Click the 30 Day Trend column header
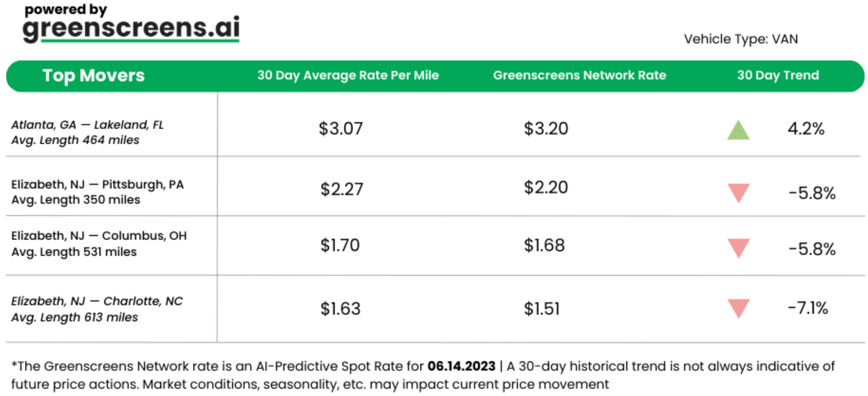The image size is (868, 396). pyautogui.click(x=778, y=75)
